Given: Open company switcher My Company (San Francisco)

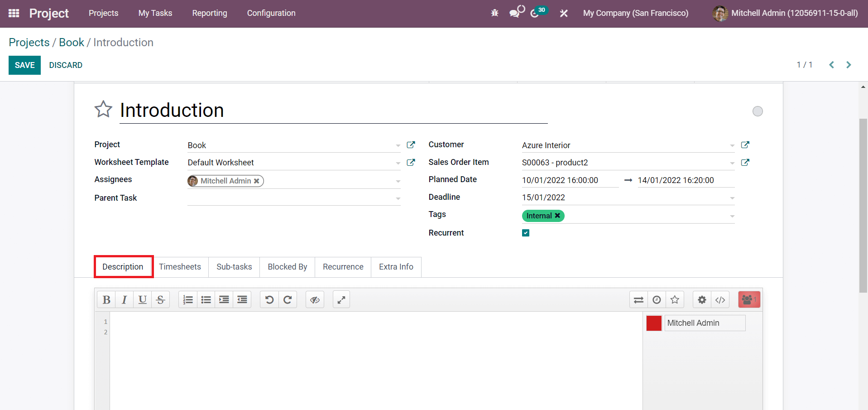Looking at the screenshot, I should [636, 13].
